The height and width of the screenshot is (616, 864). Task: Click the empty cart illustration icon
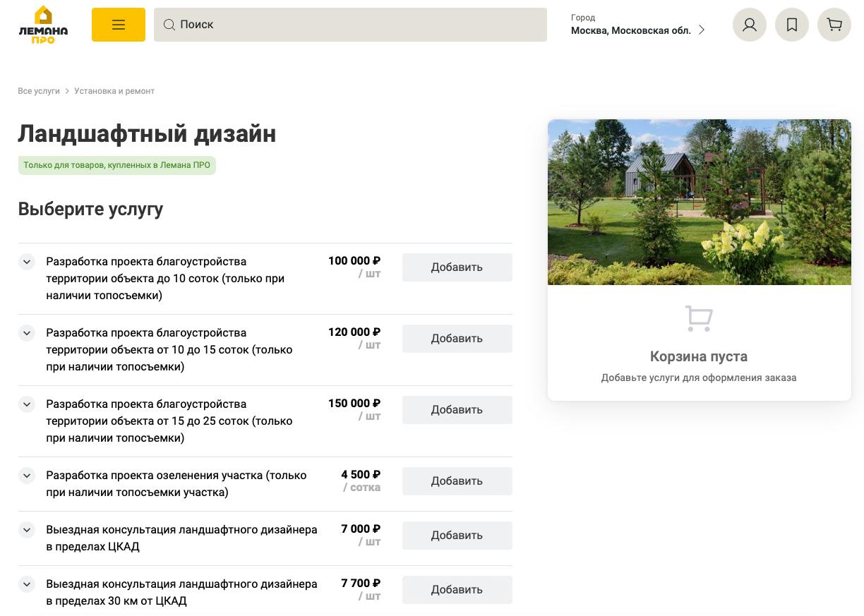click(698, 318)
